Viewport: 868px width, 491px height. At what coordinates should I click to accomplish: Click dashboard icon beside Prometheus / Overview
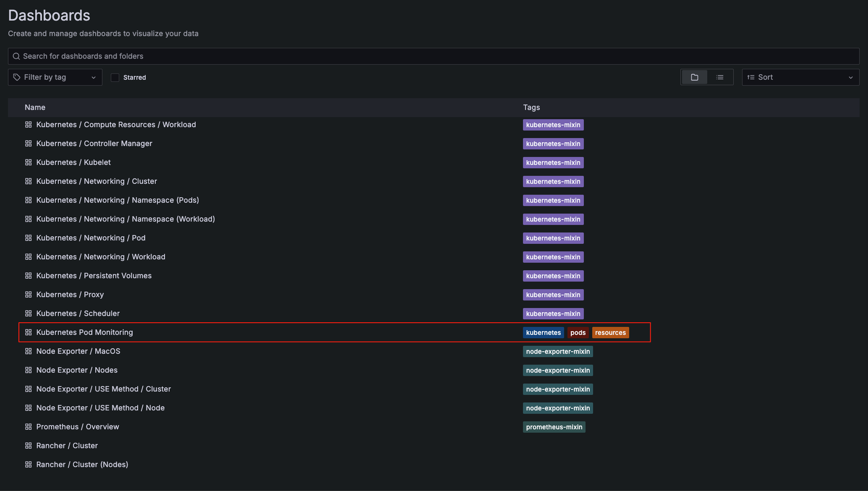(x=29, y=427)
